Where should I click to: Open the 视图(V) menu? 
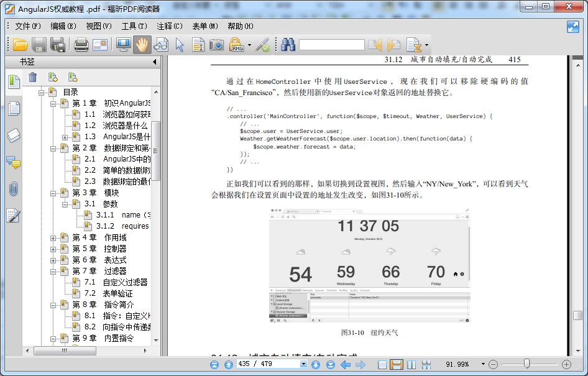tap(99, 26)
